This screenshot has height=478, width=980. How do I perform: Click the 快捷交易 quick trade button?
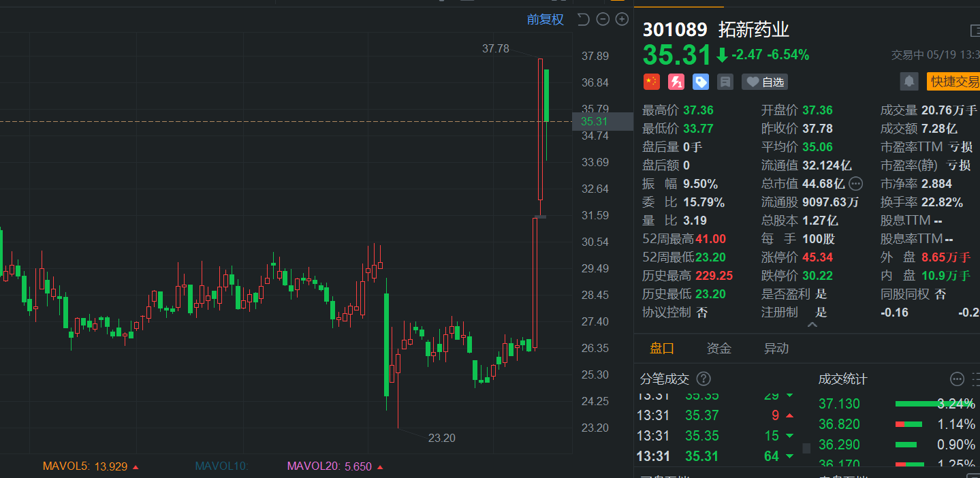click(x=955, y=81)
